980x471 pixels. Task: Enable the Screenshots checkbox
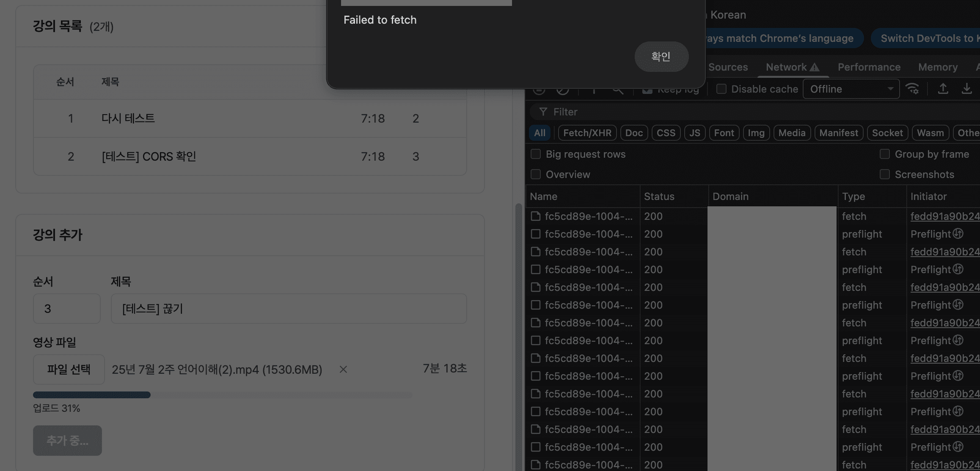pyautogui.click(x=885, y=174)
